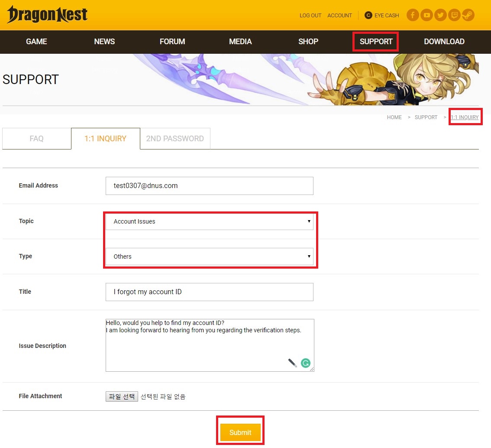Switch to the FAQ tab
Image resolution: width=491 pixels, height=448 pixels.
(x=36, y=139)
